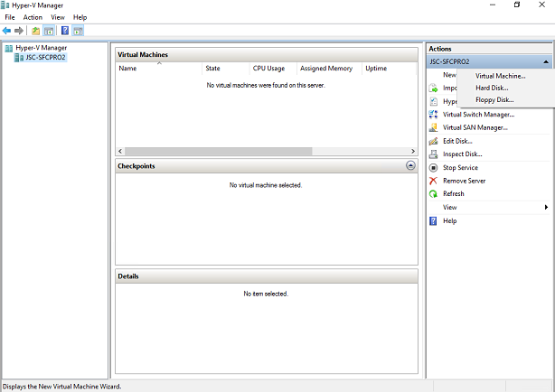This screenshot has width=555, height=392.
Task: Click the horizontal scrollbar thumb in Virtual Machines
Action: [x=219, y=152]
